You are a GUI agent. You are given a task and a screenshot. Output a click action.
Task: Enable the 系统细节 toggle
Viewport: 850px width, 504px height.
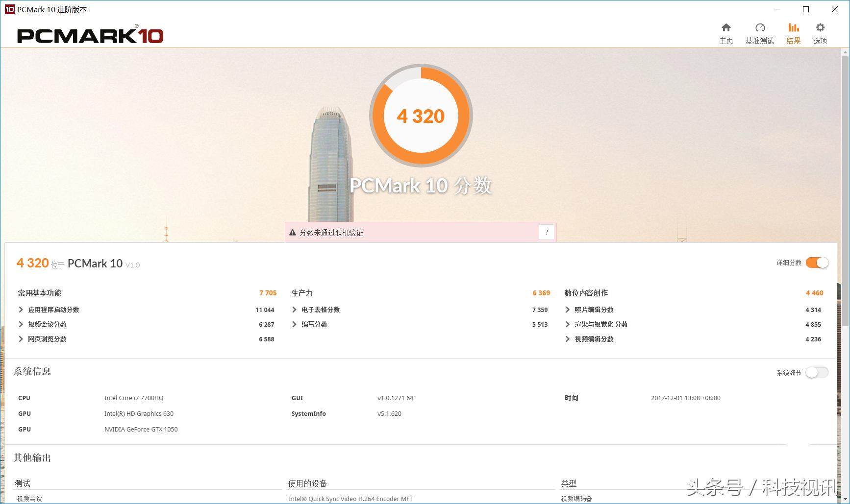816,372
